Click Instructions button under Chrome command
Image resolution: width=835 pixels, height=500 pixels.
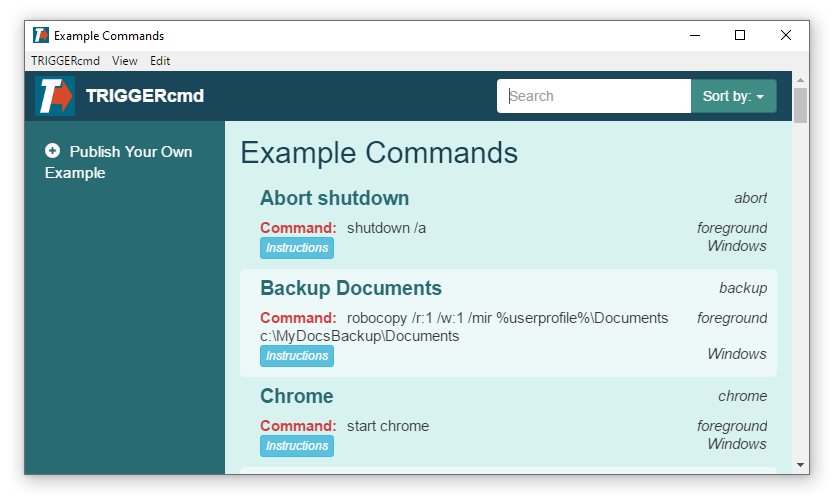tap(297, 446)
